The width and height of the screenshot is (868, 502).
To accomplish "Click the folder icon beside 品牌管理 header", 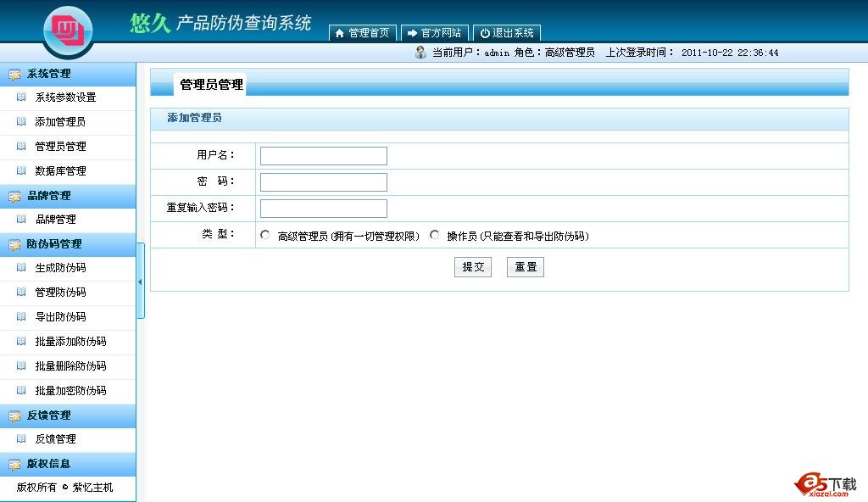I will pos(14,196).
